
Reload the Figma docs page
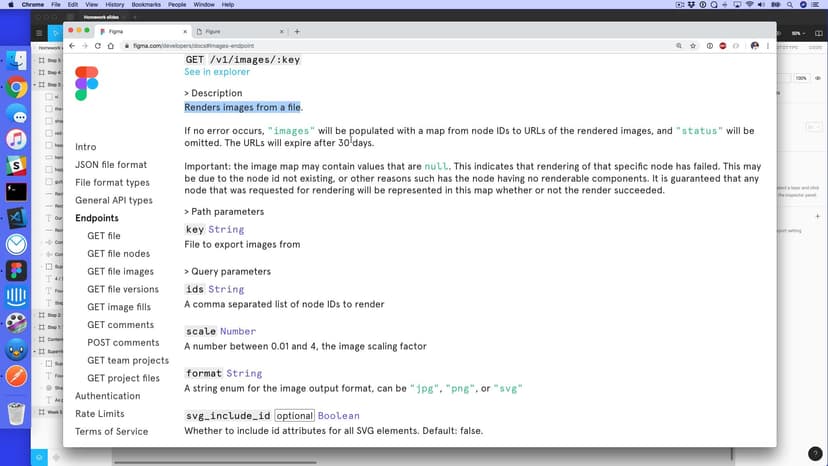tap(97, 46)
